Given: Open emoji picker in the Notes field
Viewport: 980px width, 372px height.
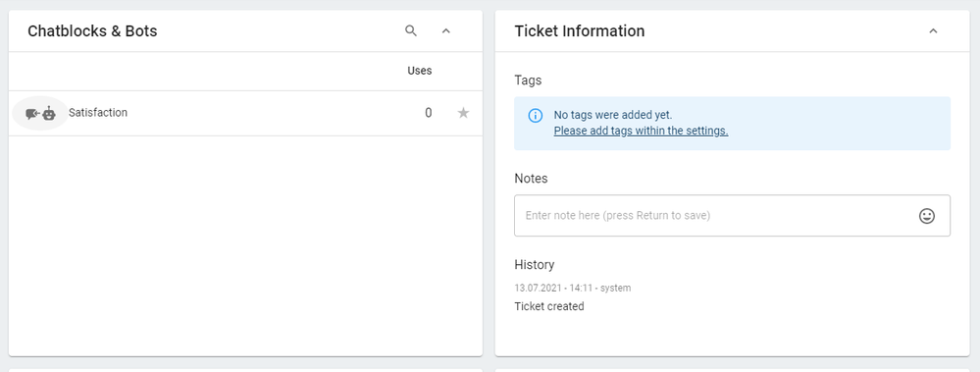Looking at the screenshot, I should tap(927, 216).
